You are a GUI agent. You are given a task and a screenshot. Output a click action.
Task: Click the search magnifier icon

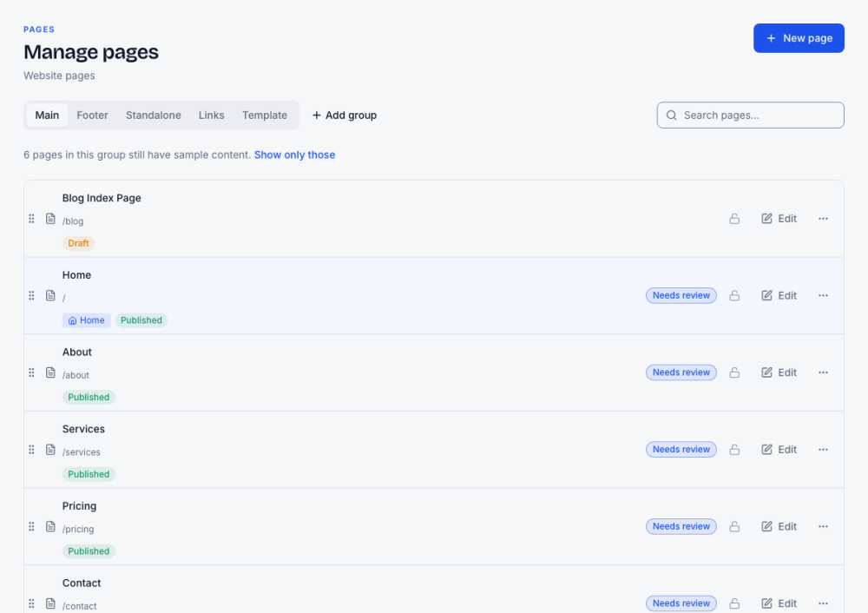coord(672,115)
